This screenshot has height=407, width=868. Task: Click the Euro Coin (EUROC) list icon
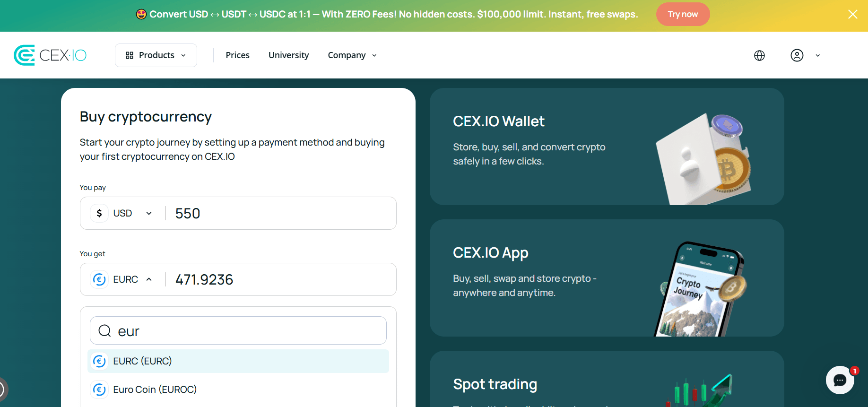click(x=99, y=390)
